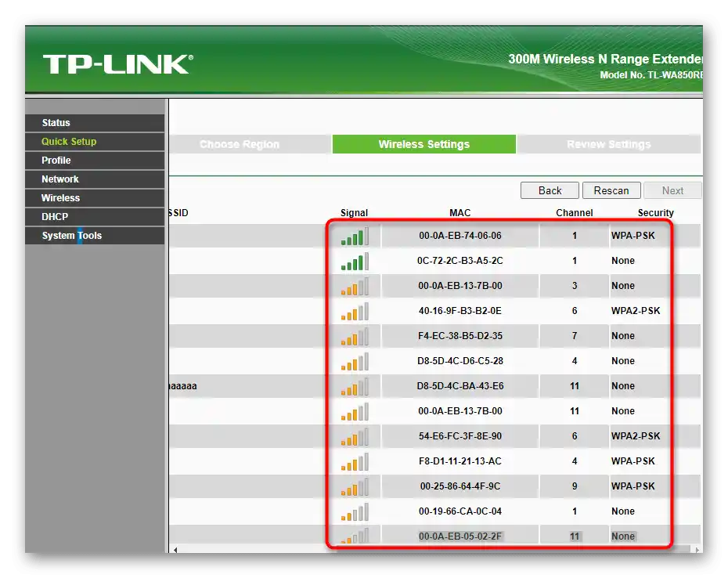Select MAC address 54-E6-FC-3F-8E-90
This screenshot has width=728, height=578.
tap(460, 437)
